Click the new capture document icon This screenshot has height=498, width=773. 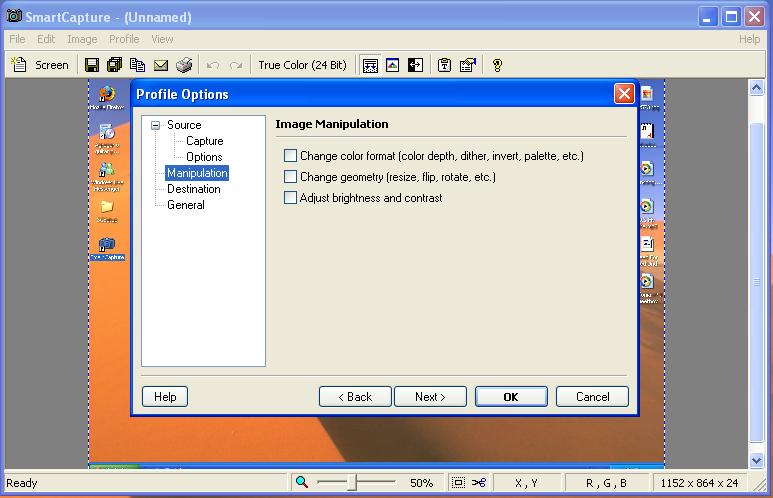tap(19, 65)
